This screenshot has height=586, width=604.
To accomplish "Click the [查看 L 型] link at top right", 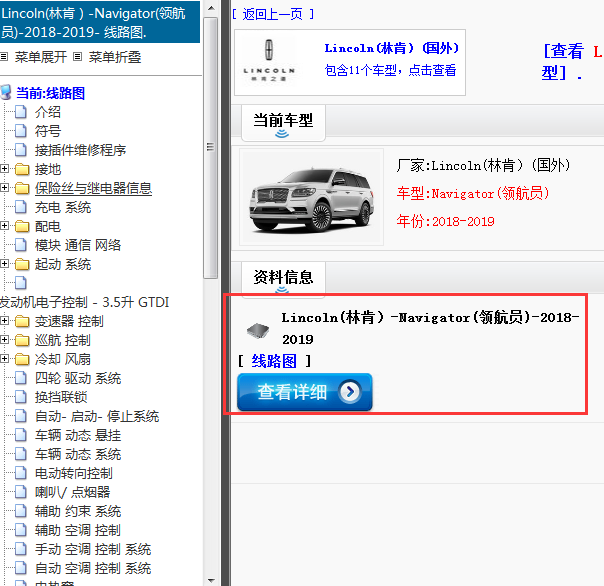I will point(572,62).
